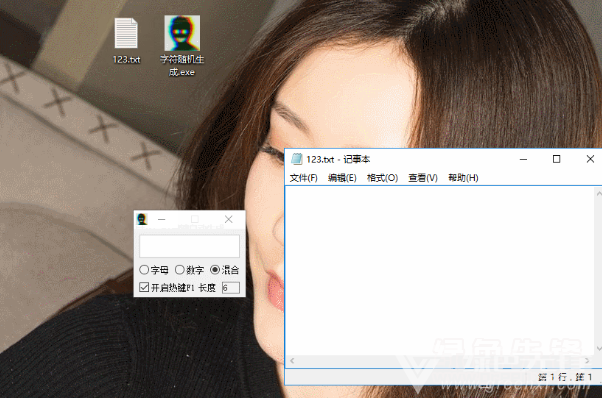The image size is (602, 398).
Task: Close the 123.txt Notepad window
Action: (590, 159)
